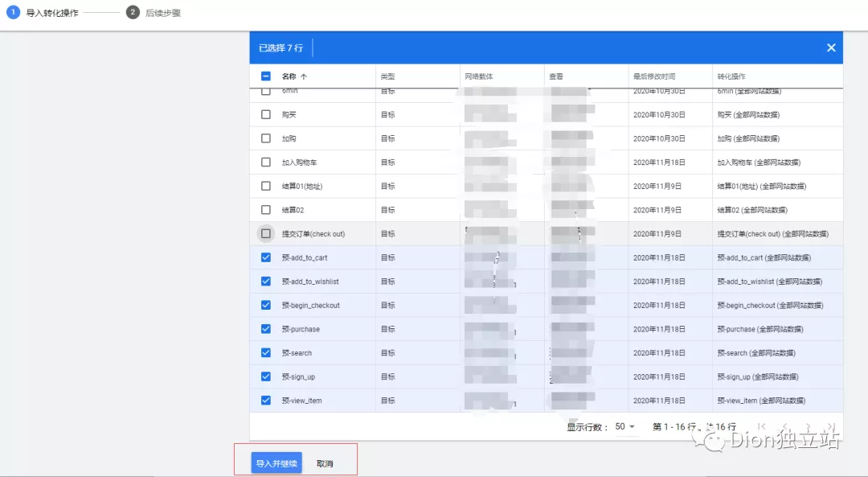This screenshot has width=868, height=477.
Task: Click the previous page arrow
Action: click(784, 427)
